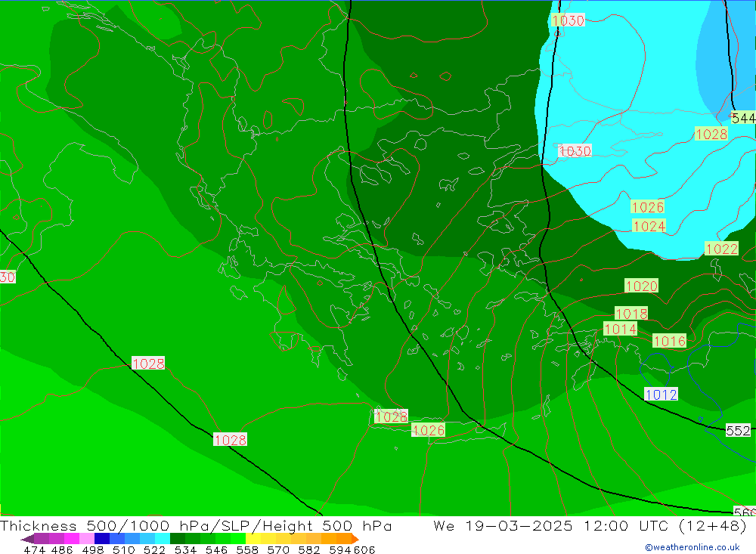Click the light pink legend swatch
Screen dimensions: 756x554
87,539
